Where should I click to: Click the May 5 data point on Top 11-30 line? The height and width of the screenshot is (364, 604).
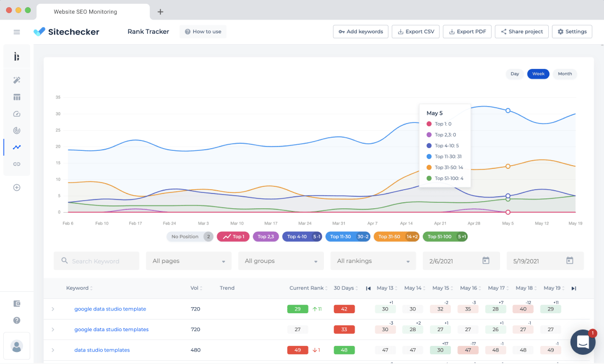click(508, 110)
